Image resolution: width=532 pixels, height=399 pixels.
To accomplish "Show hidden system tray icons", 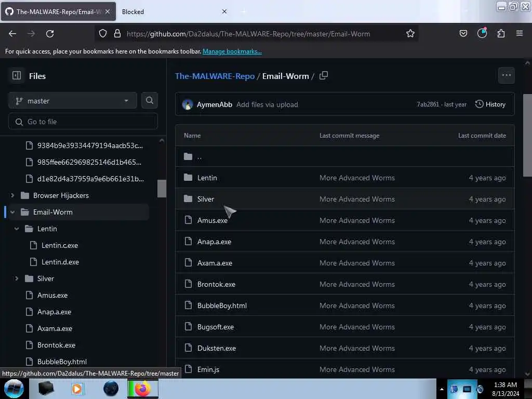I will (x=442, y=389).
